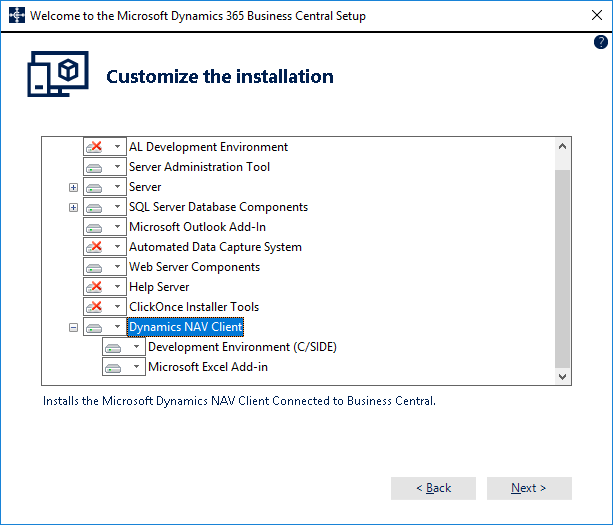Image resolution: width=613 pixels, height=525 pixels.
Task: Open dropdown arrow for SQL Server Database Components
Action: pos(117,206)
